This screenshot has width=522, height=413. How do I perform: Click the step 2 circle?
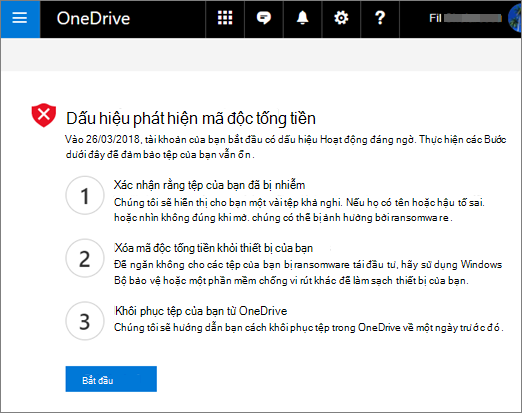pyautogui.click(x=85, y=258)
